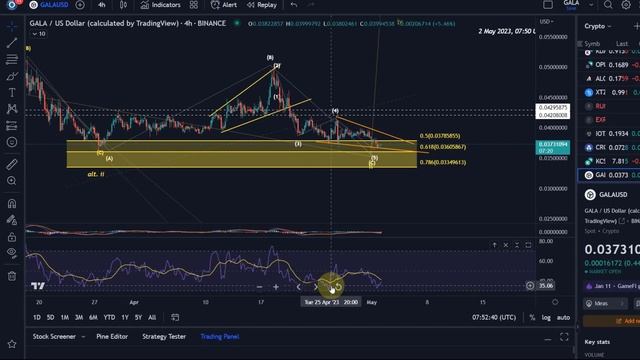Open the go to date calendar
The image size is (640, 360).
[175, 317]
